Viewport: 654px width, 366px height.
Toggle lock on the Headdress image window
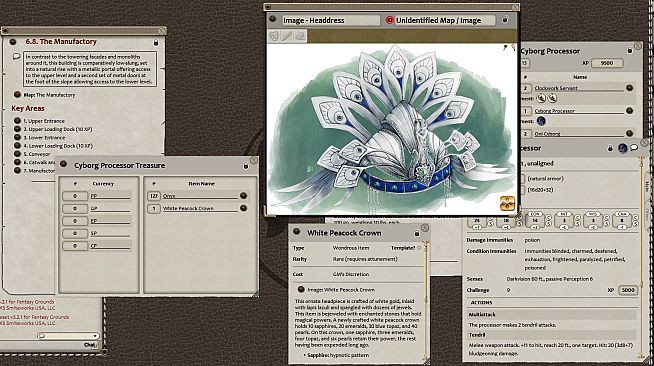click(505, 20)
